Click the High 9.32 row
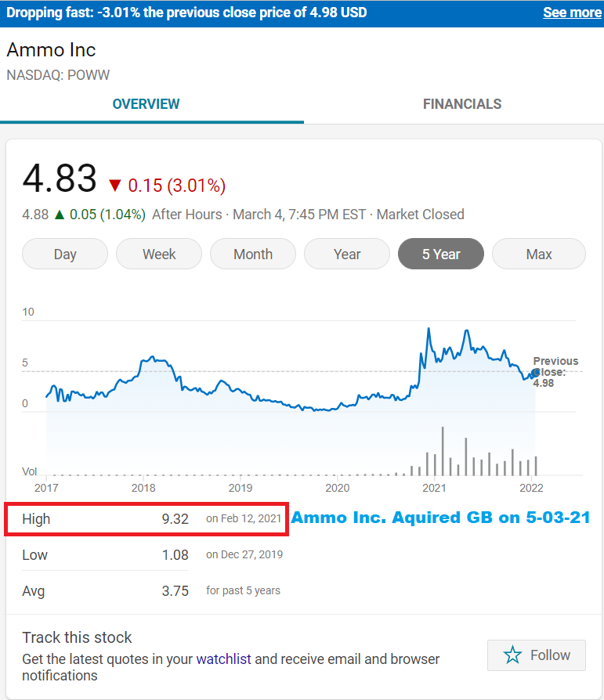604x700 pixels. (146, 519)
